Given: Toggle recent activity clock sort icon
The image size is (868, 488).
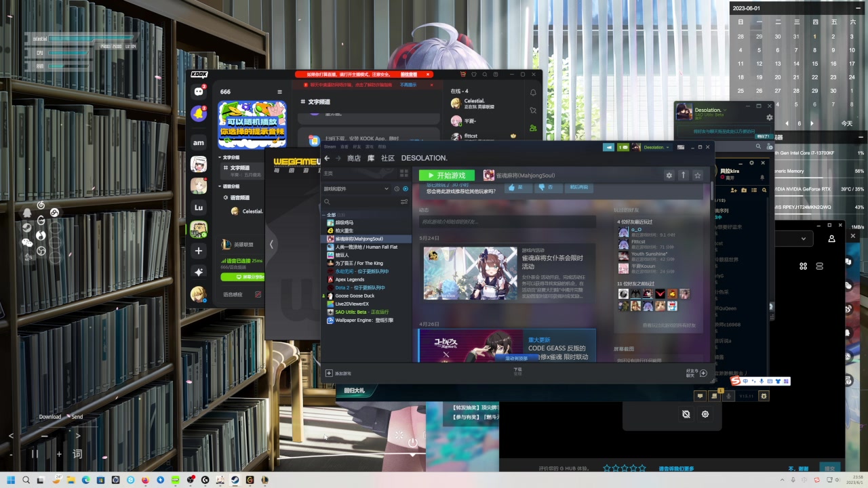Looking at the screenshot, I should (x=397, y=188).
